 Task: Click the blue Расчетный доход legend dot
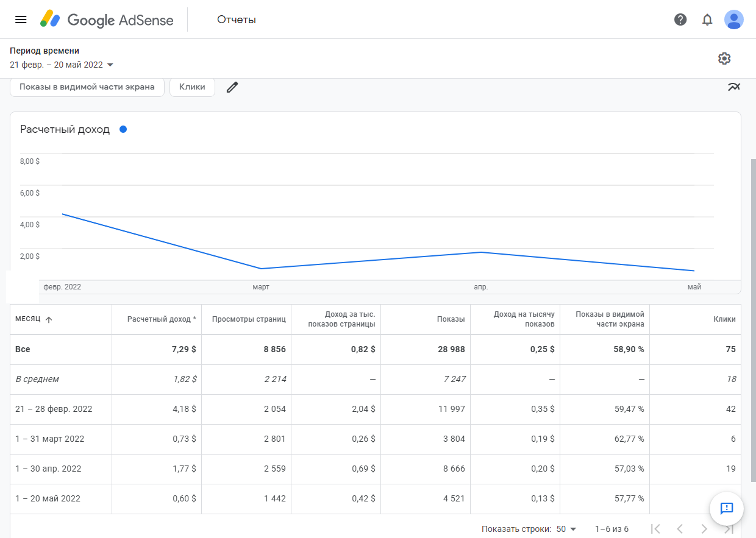(123, 129)
